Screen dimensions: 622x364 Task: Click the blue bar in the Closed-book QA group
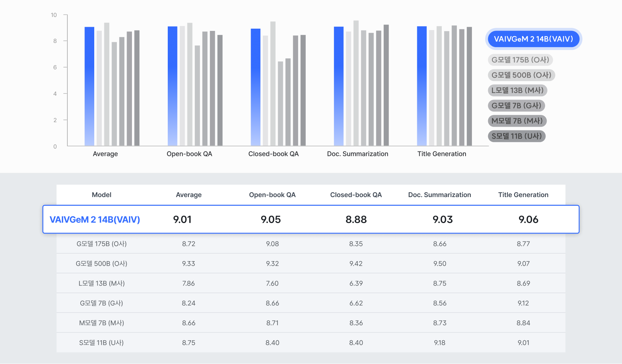(x=256, y=87)
